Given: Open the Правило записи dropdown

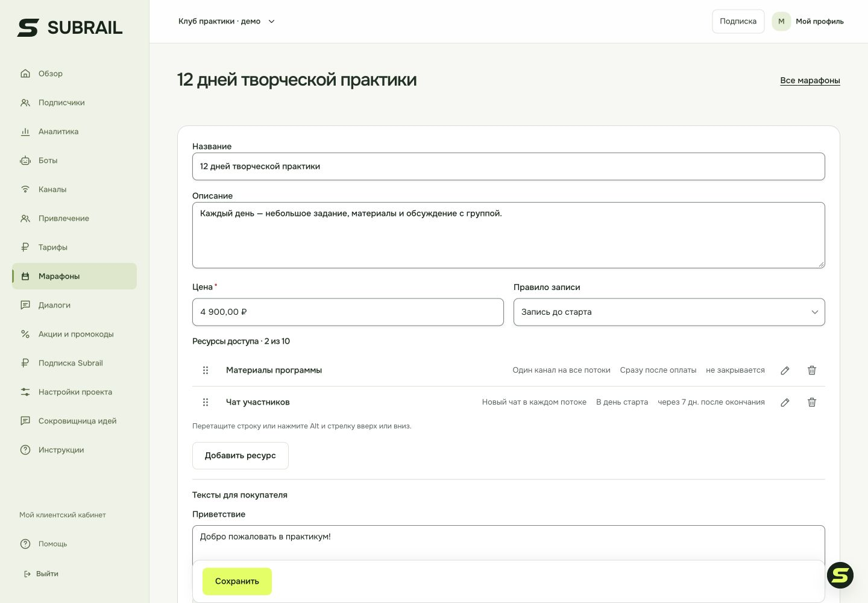Looking at the screenshot, I should 669,312.
